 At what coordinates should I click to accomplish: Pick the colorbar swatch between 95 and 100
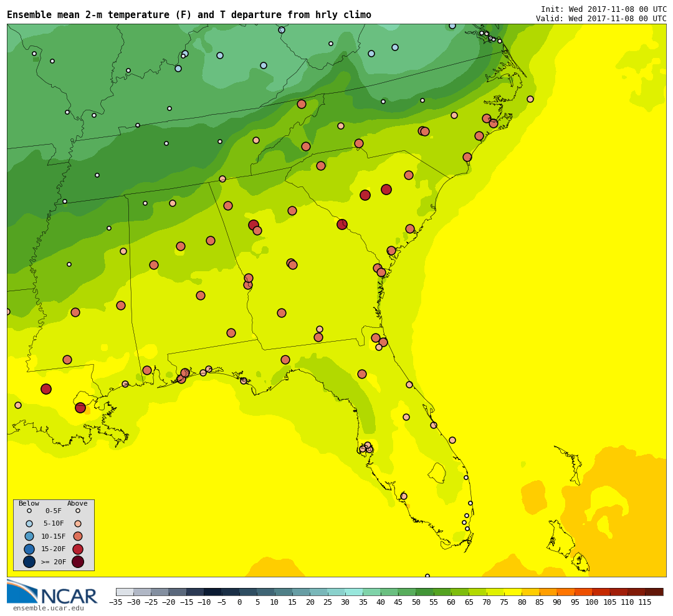tap(584, 592)
